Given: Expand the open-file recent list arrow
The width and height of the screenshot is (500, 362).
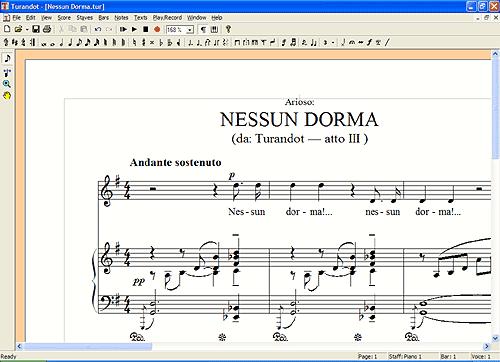Looking at the screenshot, I should point(26,29).
